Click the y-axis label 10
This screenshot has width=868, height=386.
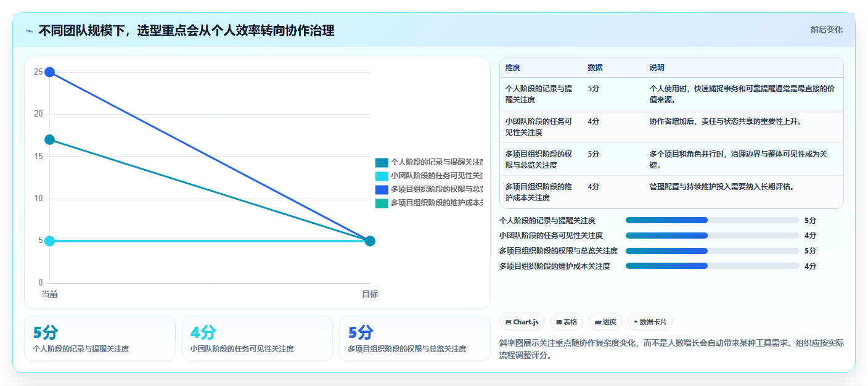[38, 199]
